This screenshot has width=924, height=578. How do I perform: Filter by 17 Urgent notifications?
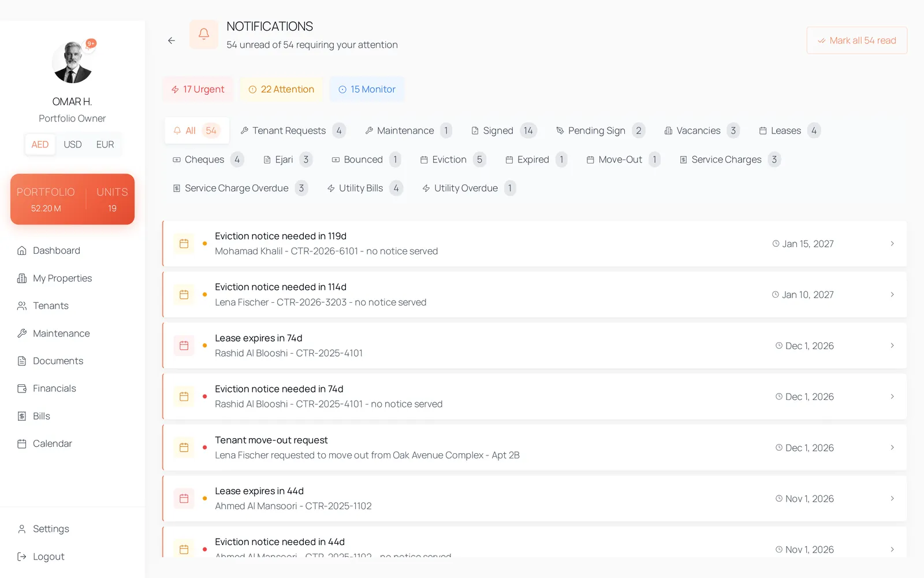click(x=198, y=89)
